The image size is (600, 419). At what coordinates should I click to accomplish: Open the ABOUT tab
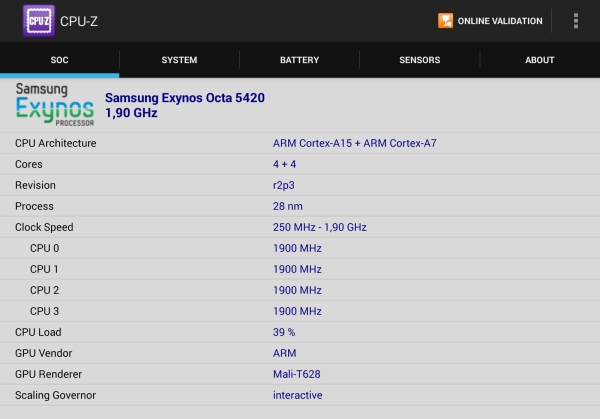point(540,60)
